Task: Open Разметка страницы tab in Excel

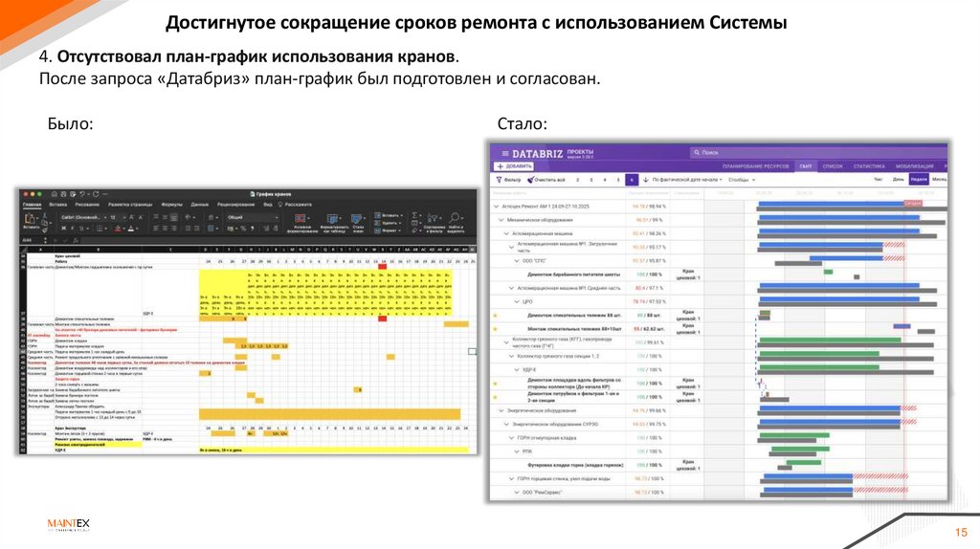Action: (130, 205)
